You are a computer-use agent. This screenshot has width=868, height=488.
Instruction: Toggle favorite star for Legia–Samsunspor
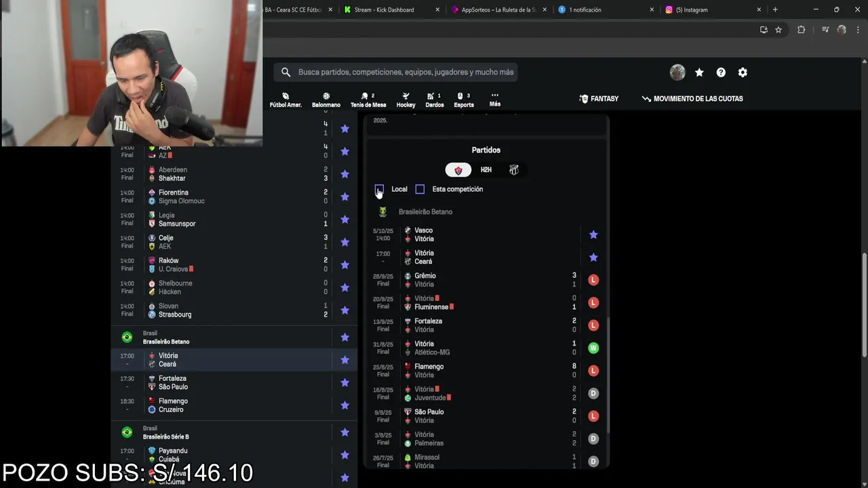[x=344, y=220]
